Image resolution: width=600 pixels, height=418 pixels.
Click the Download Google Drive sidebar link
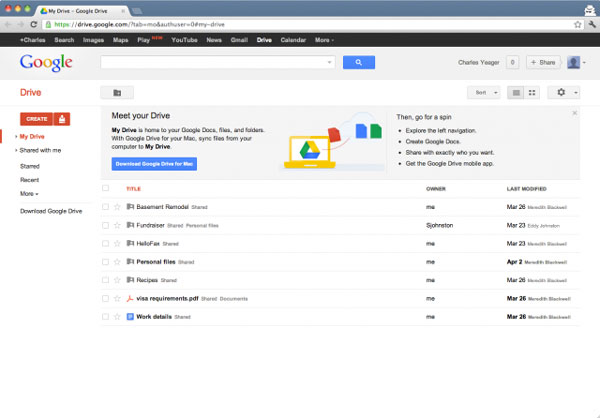[x=51, y=211]
